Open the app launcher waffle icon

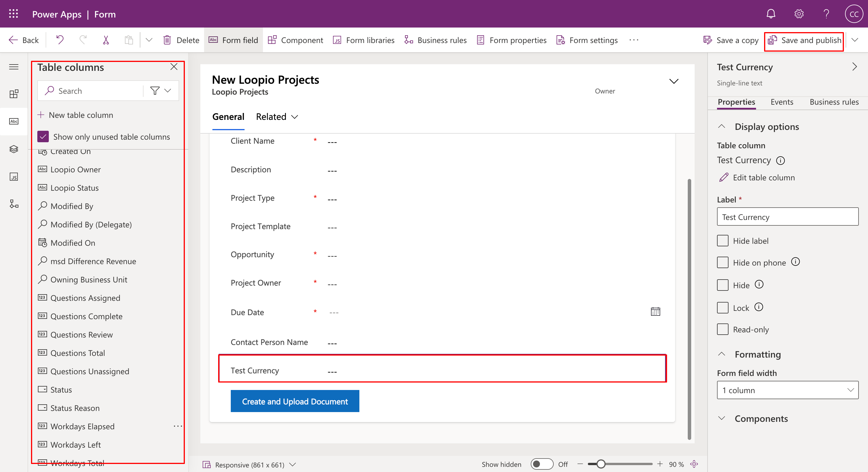coord(13,14)
